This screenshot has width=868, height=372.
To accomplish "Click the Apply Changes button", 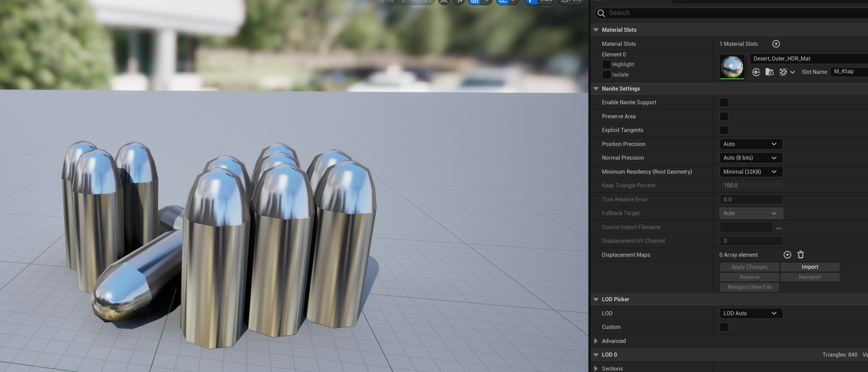I will click(749, 267).
